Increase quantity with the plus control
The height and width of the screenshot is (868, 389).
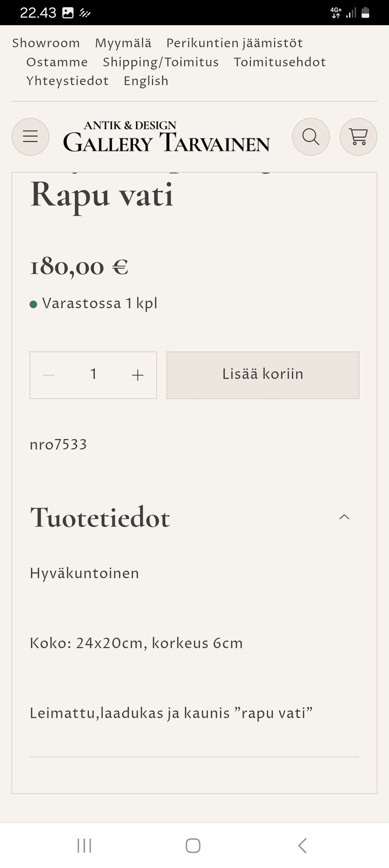pyautogui.click(x=137, y=375)
